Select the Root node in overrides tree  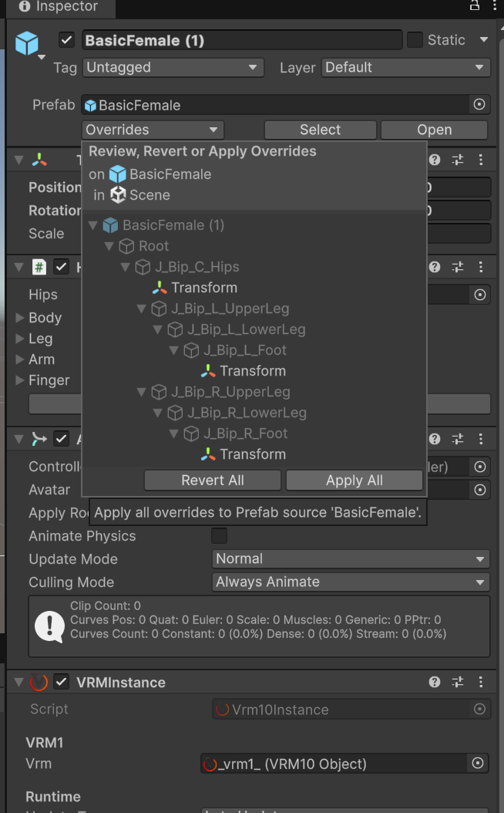click(x=154, y=246)
